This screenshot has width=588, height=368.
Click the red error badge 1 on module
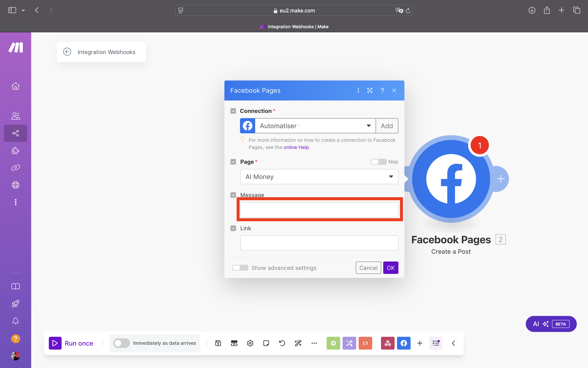480,145
